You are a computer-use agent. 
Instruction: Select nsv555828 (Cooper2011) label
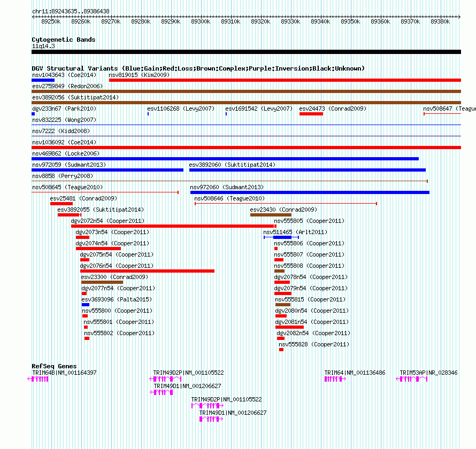314,344
